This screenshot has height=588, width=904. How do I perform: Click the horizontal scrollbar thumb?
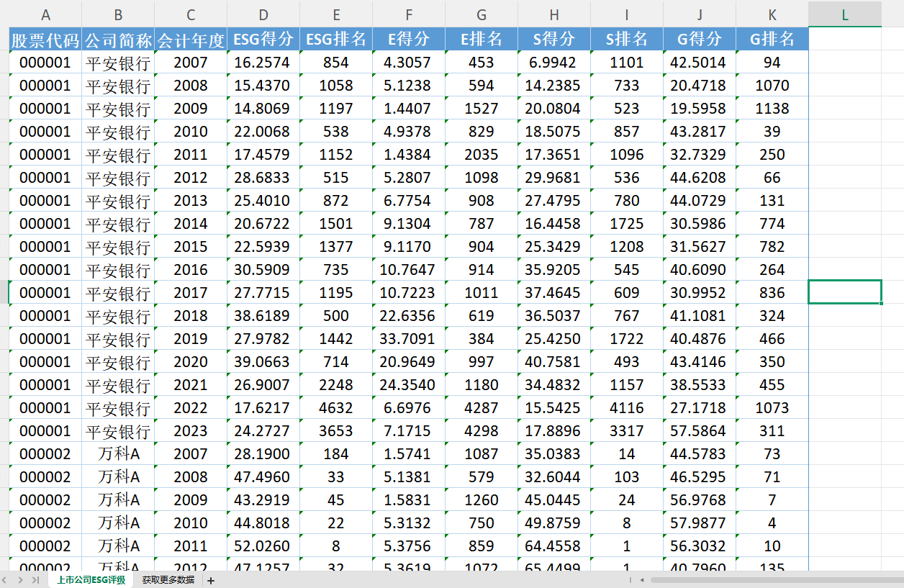pos(776,579)
